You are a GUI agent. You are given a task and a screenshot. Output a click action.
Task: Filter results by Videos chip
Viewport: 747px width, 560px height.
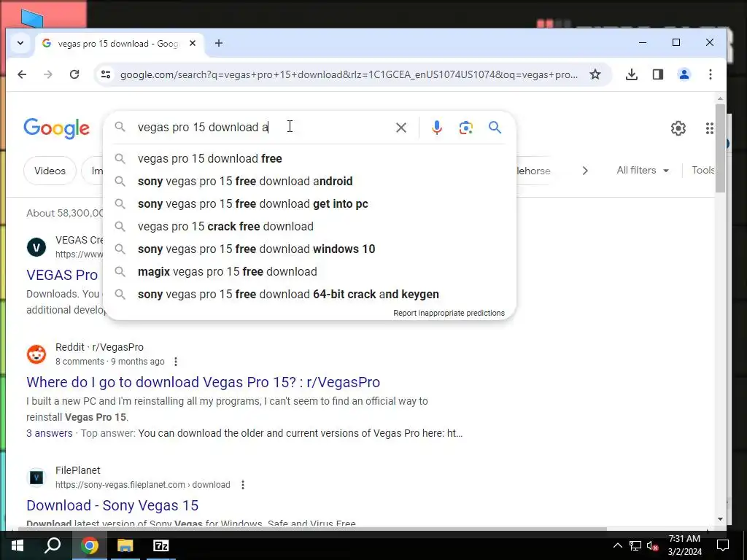[x=50, y=171]
